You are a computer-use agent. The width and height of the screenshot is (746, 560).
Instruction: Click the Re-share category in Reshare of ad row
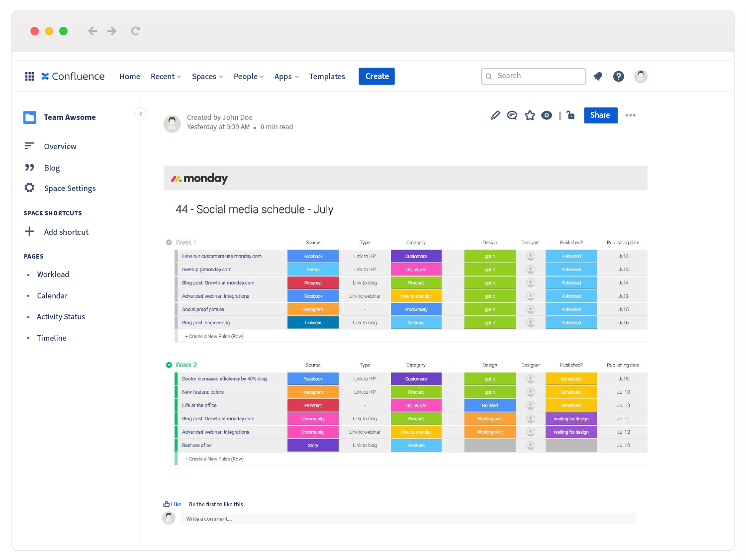(416, 446)
